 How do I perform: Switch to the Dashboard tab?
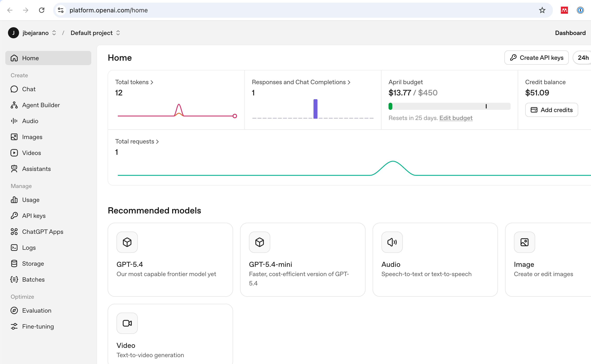point(570,33)
